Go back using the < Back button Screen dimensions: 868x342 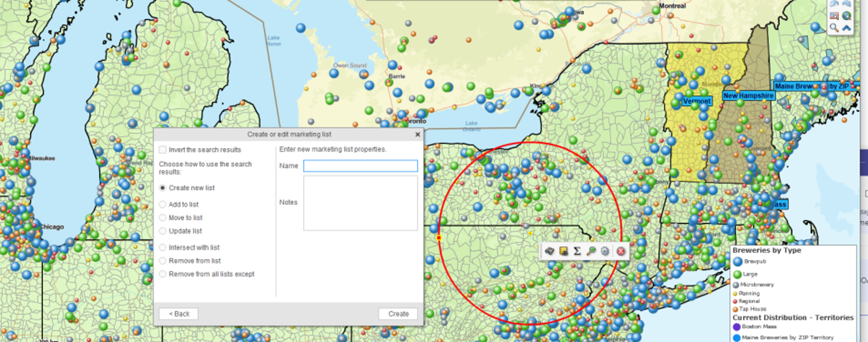[179, 314]
